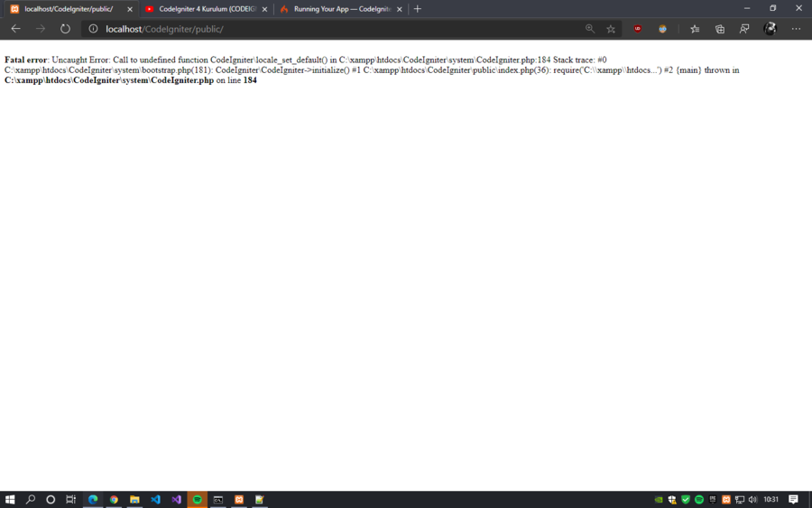The image size is (812, 508).
Task: Open Task View
Action: click(x=71, y=500)
